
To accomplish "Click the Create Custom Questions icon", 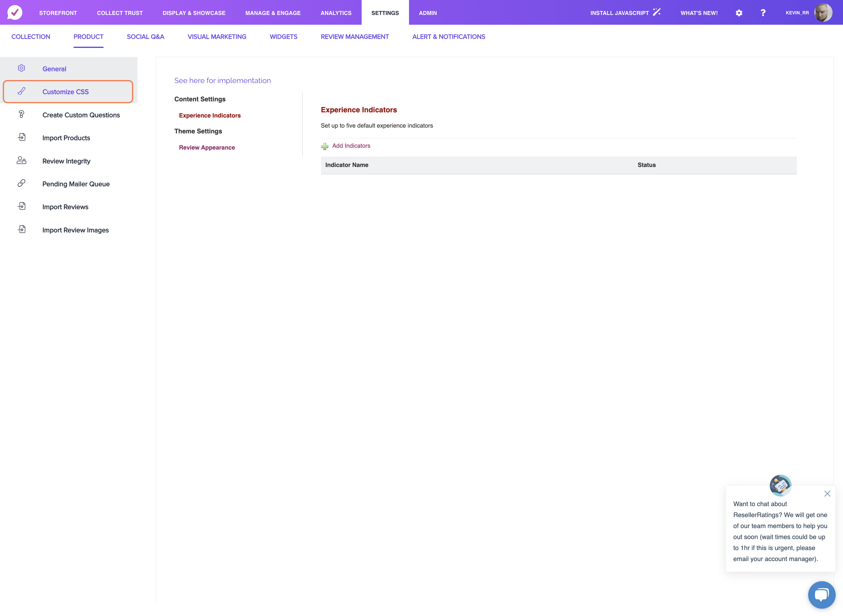I will pos(22,114).
